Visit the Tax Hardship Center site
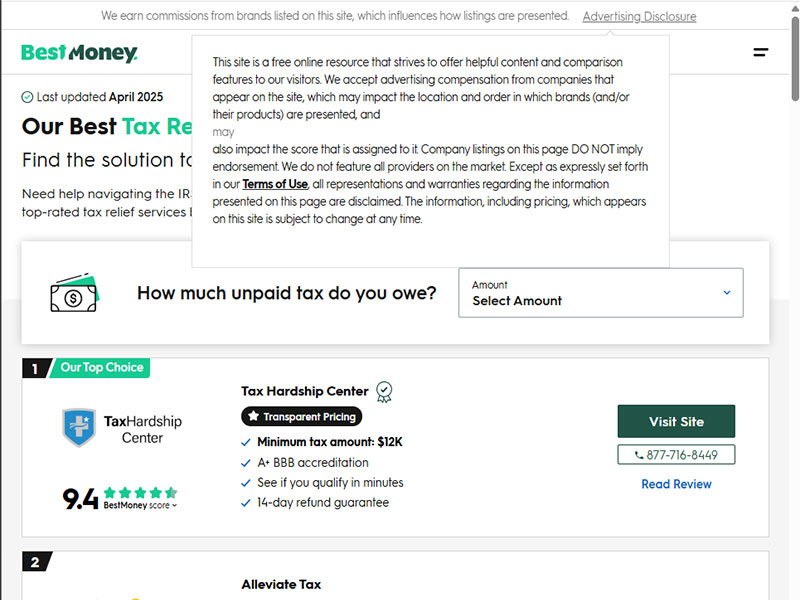 676,421
